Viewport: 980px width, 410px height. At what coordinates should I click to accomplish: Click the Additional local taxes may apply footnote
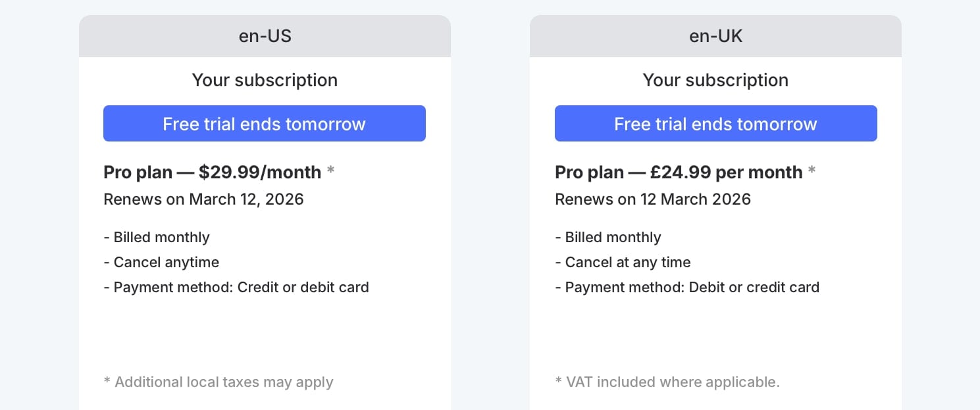219,382
